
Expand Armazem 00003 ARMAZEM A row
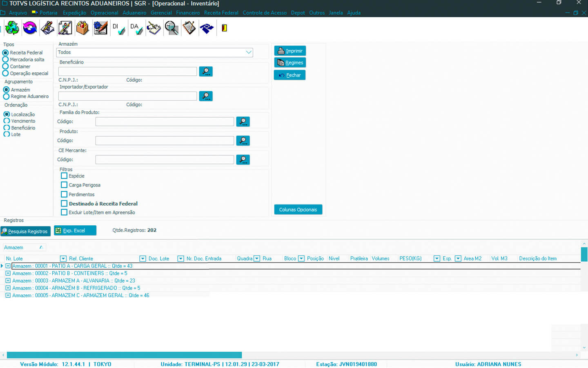click(x=8, y=281)
